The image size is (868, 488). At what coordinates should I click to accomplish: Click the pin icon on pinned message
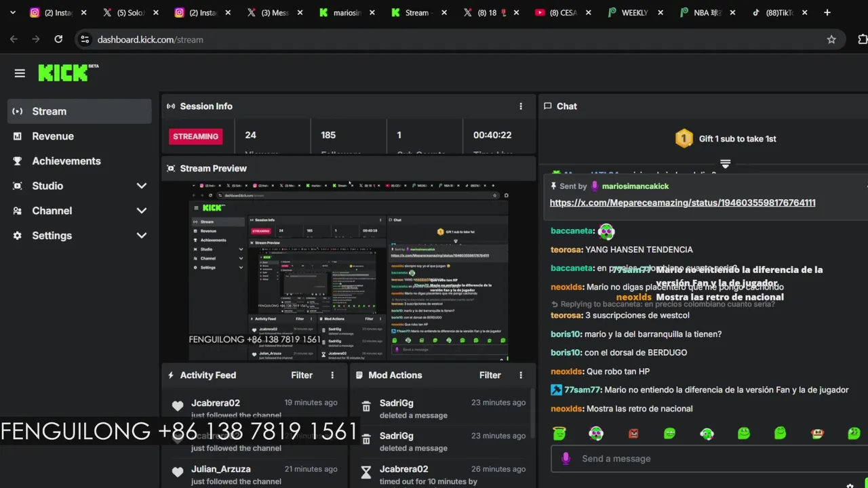tap(554, 186)
